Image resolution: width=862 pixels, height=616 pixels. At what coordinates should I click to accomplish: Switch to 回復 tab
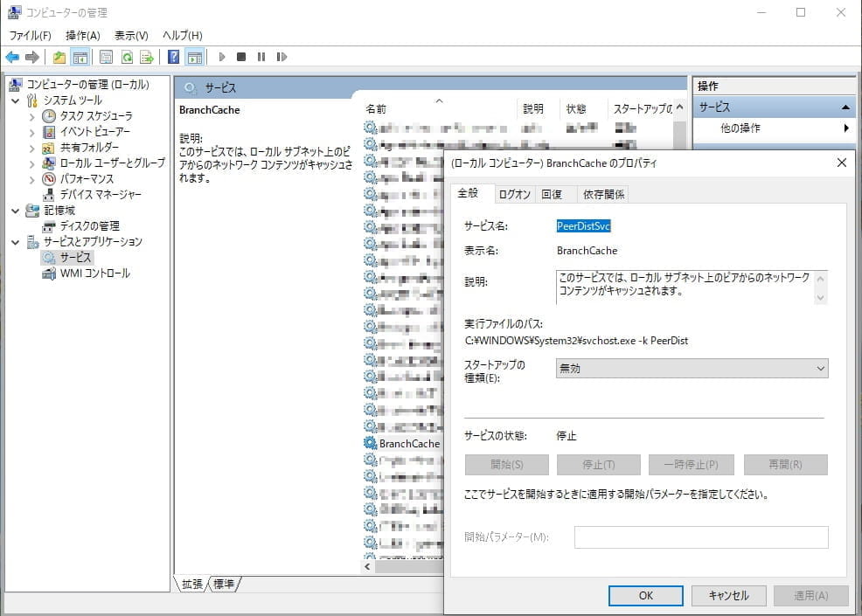click(x=552, y=195)
